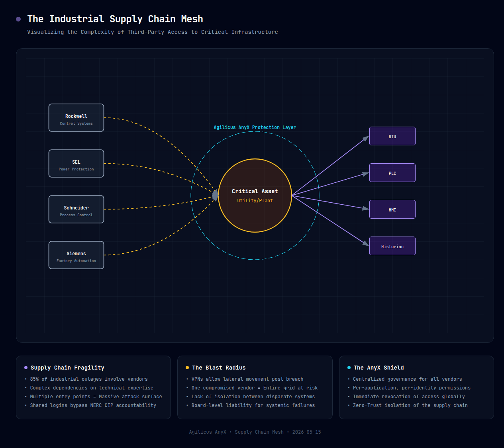Select the Historian device node
The width and height of the screenshot is (504, 448).
click(392, 246)
